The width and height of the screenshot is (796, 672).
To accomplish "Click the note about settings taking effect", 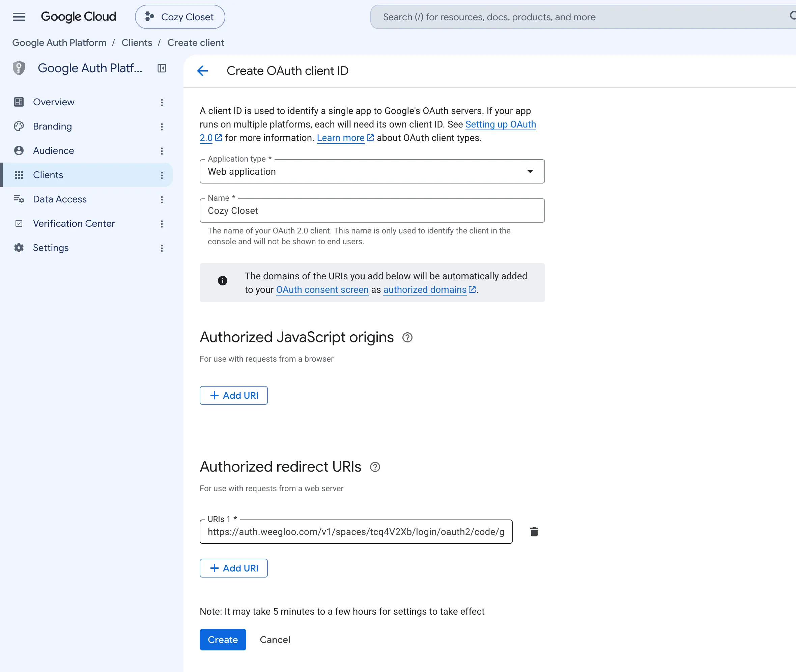I will click(x=342, y=611).
